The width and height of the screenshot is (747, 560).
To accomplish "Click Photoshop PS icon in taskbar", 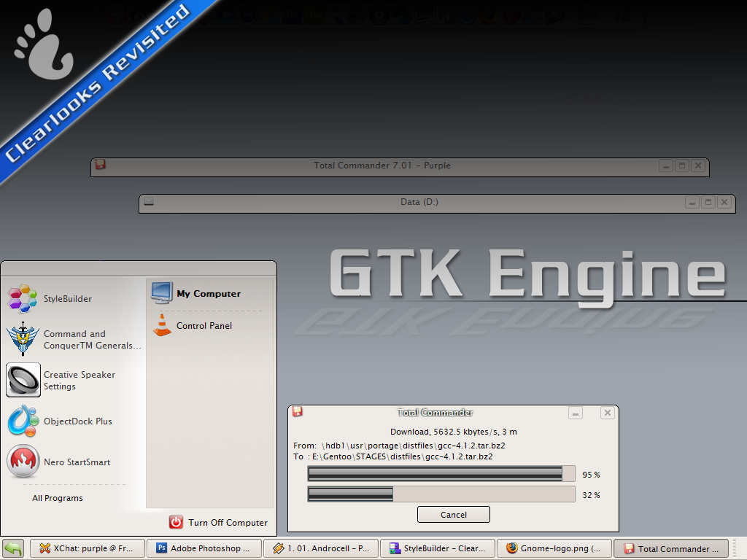I will [161, 548].
